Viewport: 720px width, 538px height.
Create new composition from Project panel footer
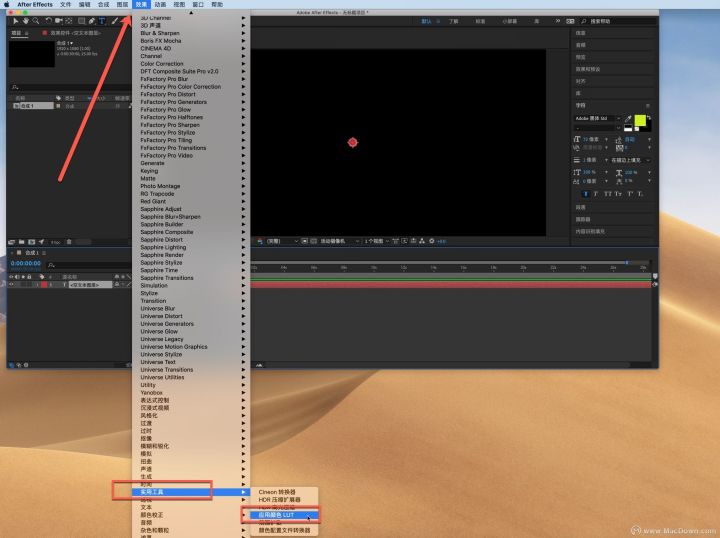31,242
